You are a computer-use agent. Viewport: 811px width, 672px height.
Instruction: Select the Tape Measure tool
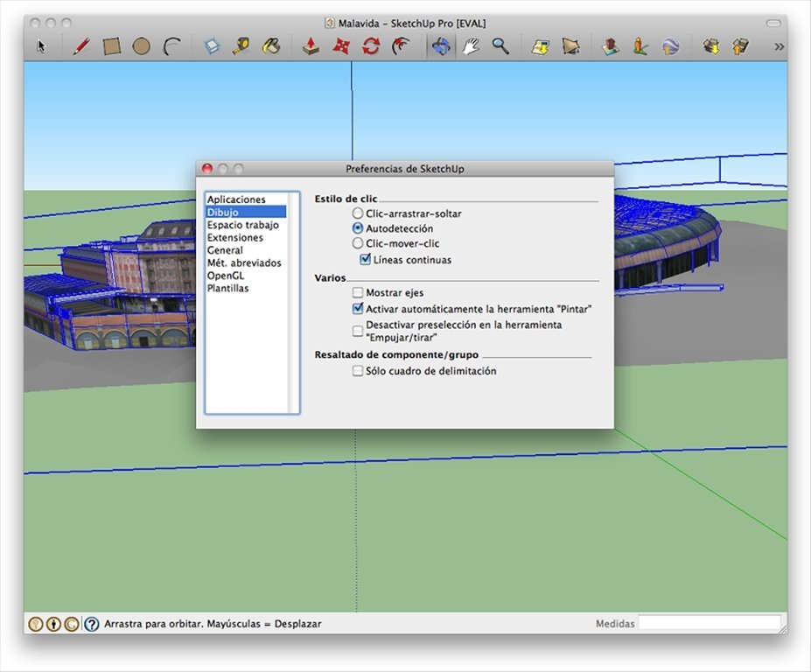[241, 46]
